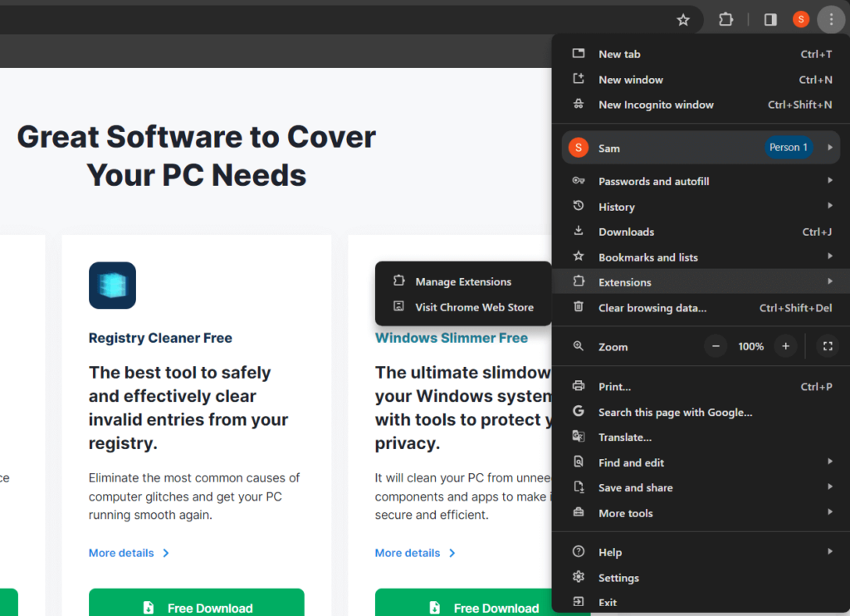Click the bookmark star icon in address bar
Image resolution: width=850 pixels, height=616 pixels.
pos(683,20)
